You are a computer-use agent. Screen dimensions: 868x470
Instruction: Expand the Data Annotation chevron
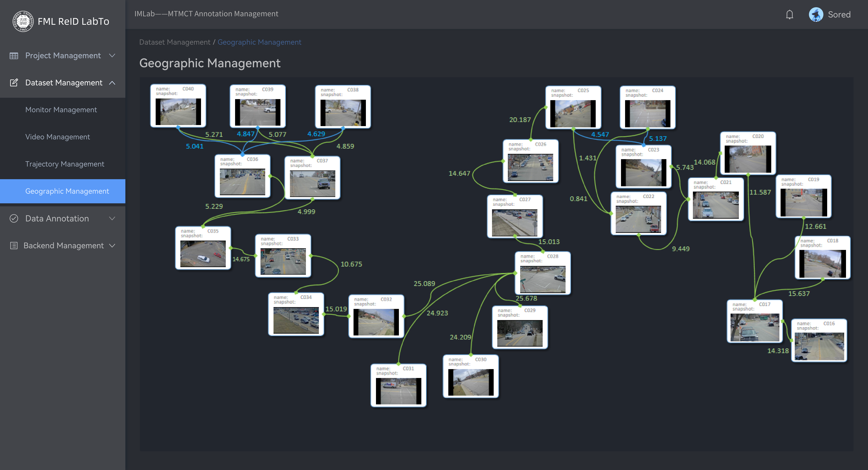[112, 218]
